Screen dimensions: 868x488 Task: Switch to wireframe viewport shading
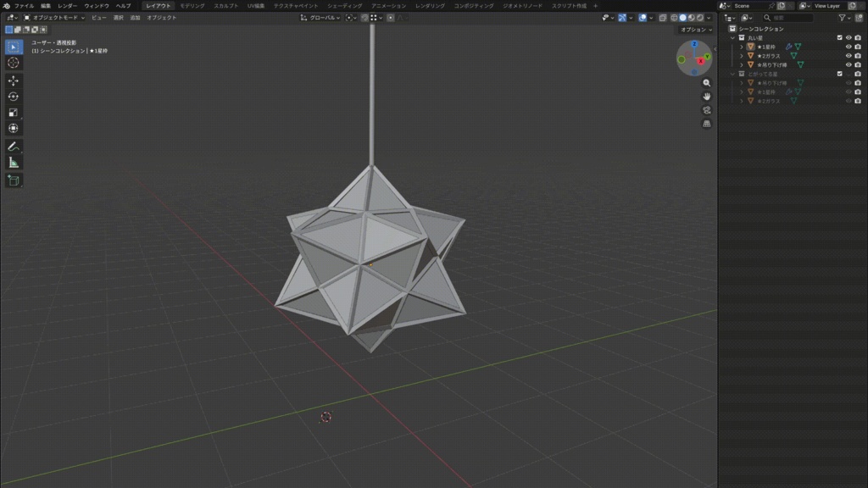tap(674, 18)
